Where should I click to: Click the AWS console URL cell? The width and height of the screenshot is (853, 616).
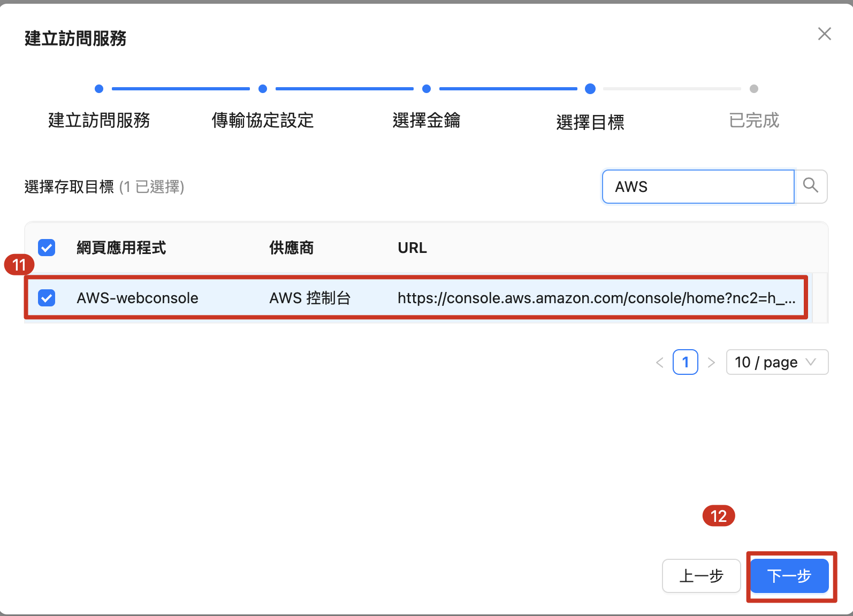(x=596, y=298)
